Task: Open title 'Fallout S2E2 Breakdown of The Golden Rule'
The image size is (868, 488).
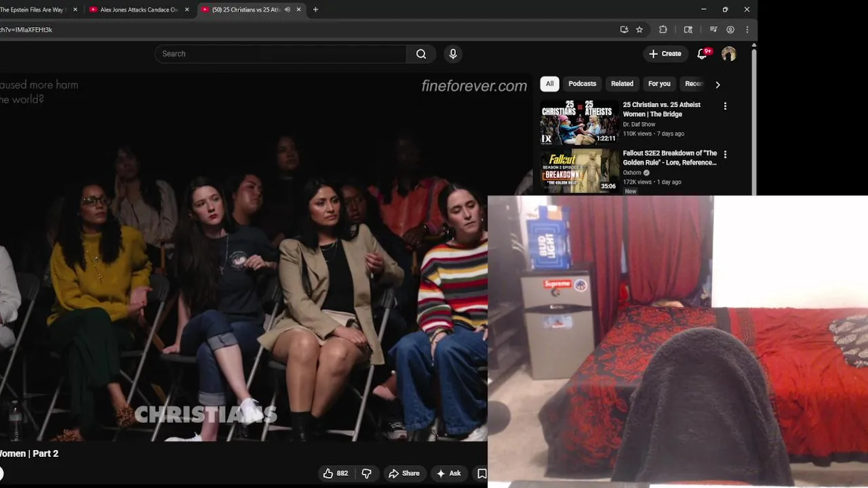Action: [670, 158]
